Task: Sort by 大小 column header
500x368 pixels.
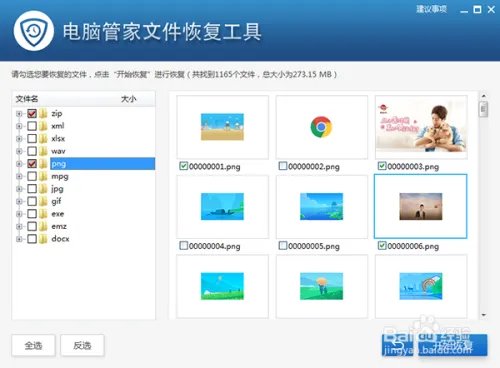Action: coord(129,99)
